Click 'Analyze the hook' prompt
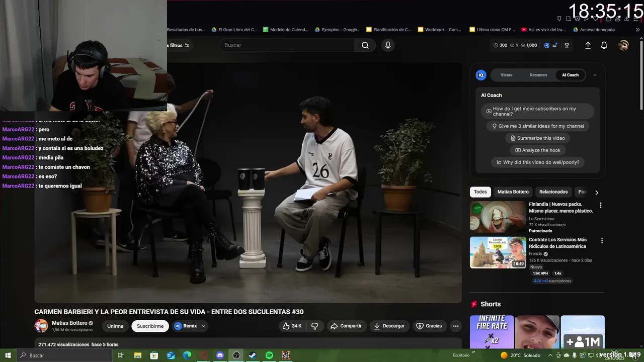Viewport: 644px width, 362px height. [538, 150]
